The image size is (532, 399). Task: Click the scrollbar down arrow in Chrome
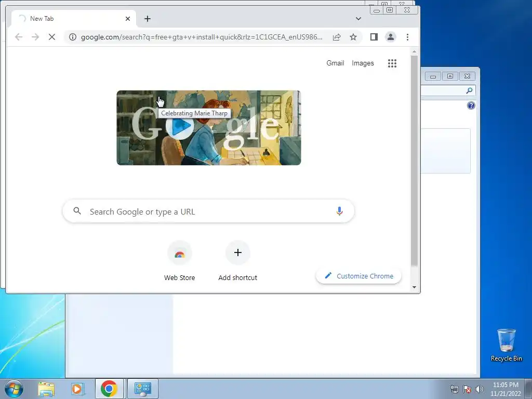[x=414, y=287]
